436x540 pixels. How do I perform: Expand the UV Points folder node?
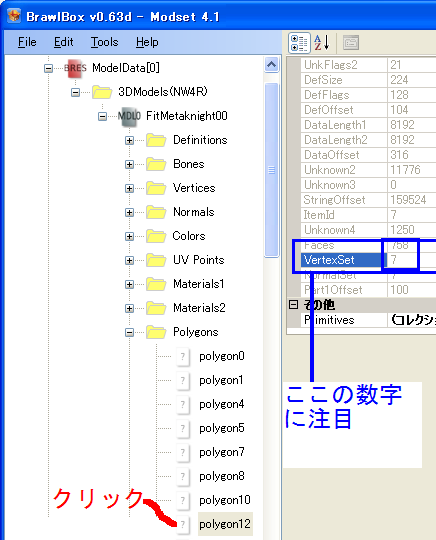pos(129,260)
